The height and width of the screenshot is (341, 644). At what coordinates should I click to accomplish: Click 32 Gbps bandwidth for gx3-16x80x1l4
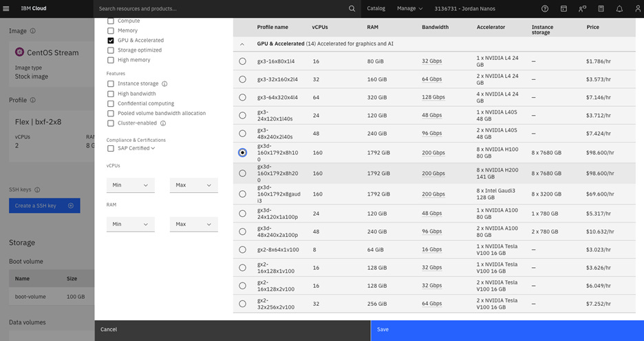[431, 61]
